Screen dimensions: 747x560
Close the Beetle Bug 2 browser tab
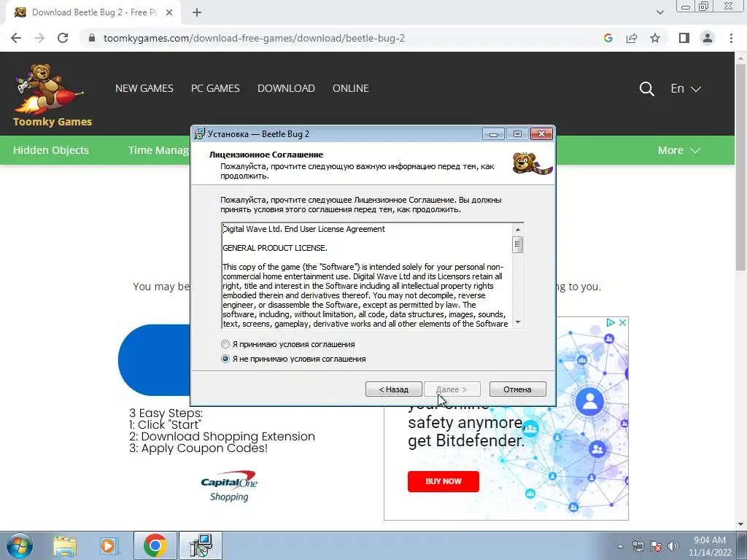[169, 12]
